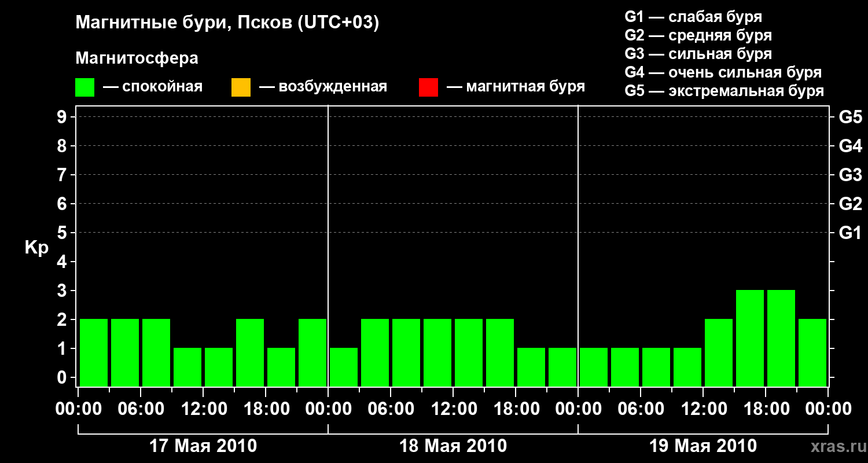
Task: Click the first 17 Мая bar at 00:00
Action: [x=94, y=352]
